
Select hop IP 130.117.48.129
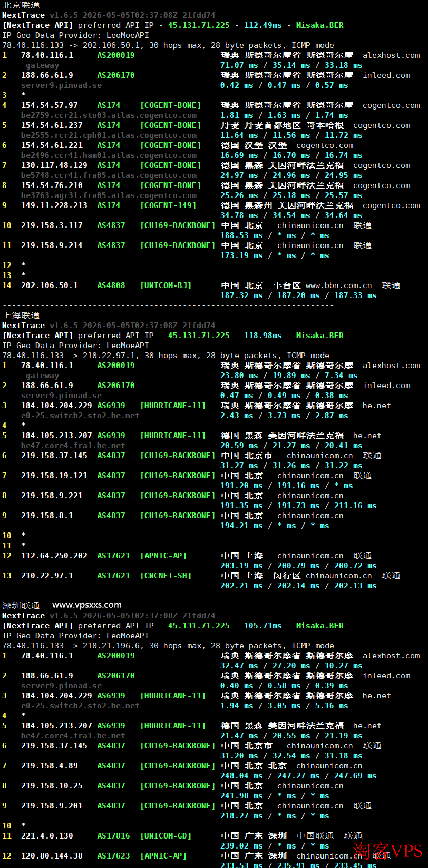54,165
